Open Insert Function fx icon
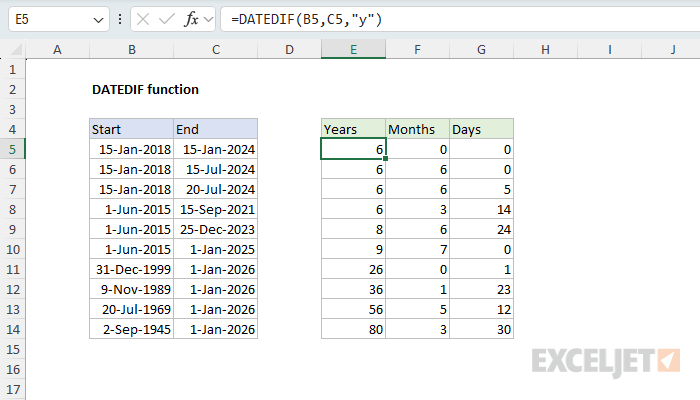This screenshot has height=400, width=700. pos(191,20)
